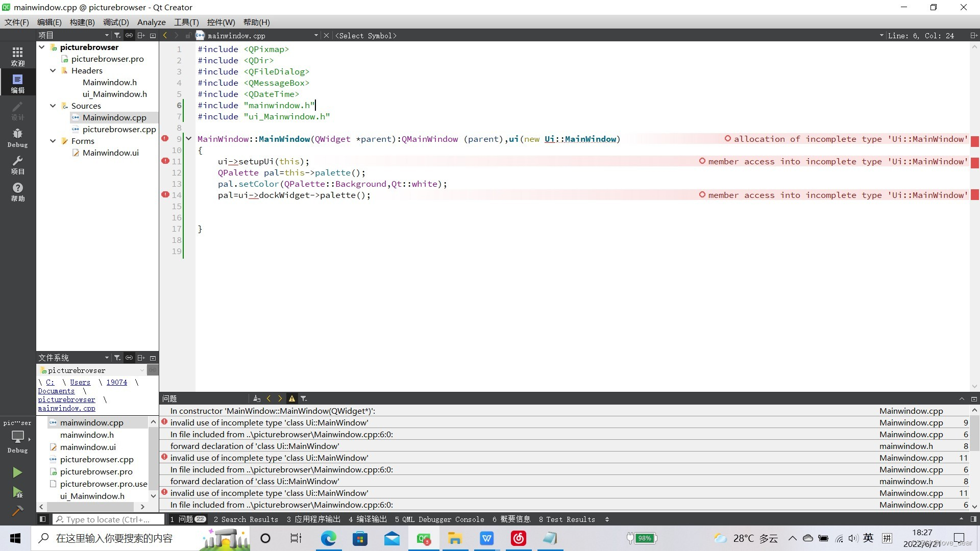The width and height of the screenshot is (980, 551).
Task: Click the synchronize-with-editor link icon in Projects panel
Action: point(129,35)
